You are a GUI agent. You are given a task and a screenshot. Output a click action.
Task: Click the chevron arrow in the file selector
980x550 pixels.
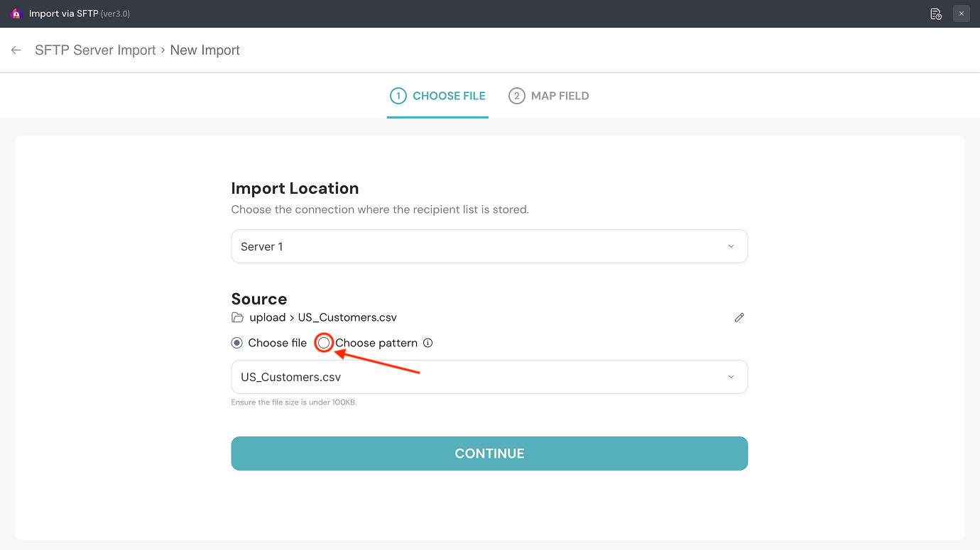point(731,377)
